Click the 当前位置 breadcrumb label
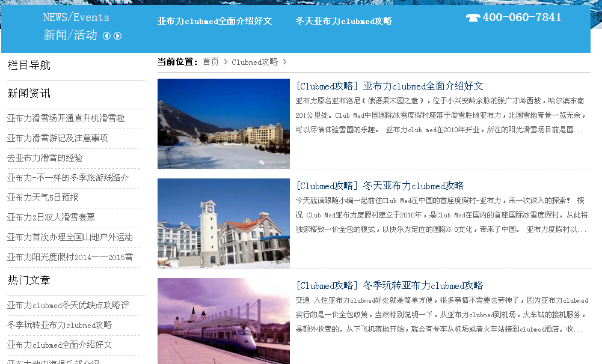 [x=177, y=62]
